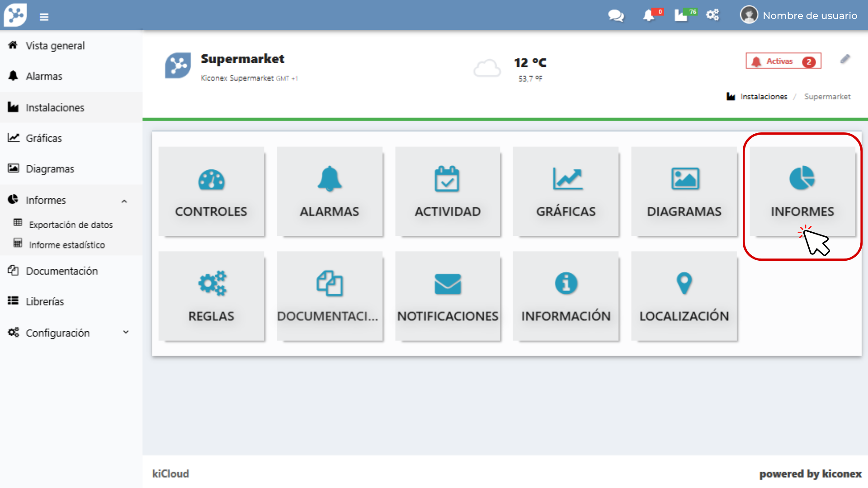Expand the Configuración sidebar section
Viewport: 868px width, 488px height.
(126, 333)
